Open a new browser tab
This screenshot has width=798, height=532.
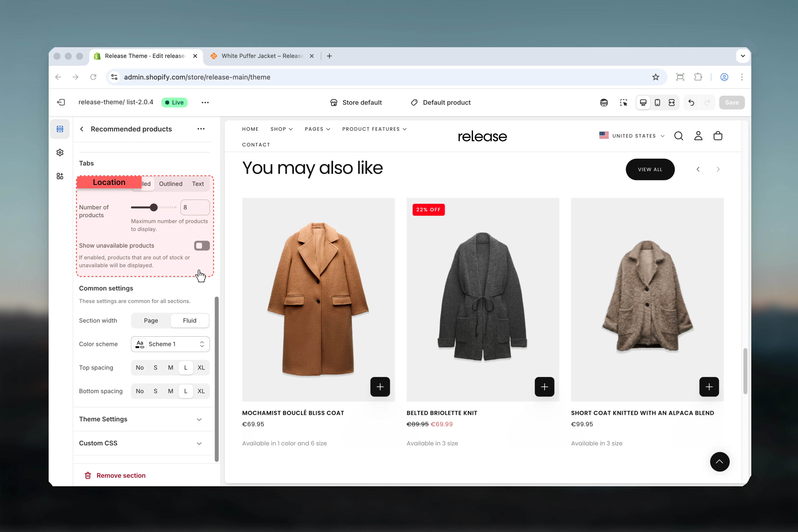click(329, 56)
